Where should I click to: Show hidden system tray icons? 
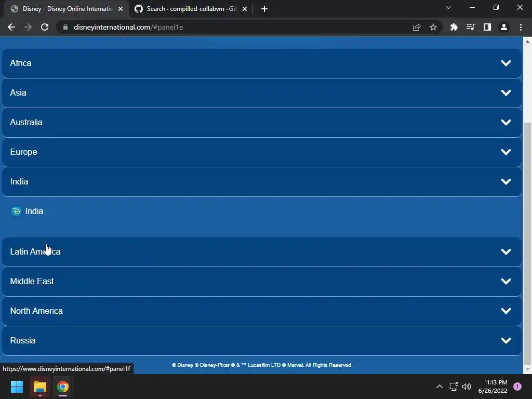point(440,387)
